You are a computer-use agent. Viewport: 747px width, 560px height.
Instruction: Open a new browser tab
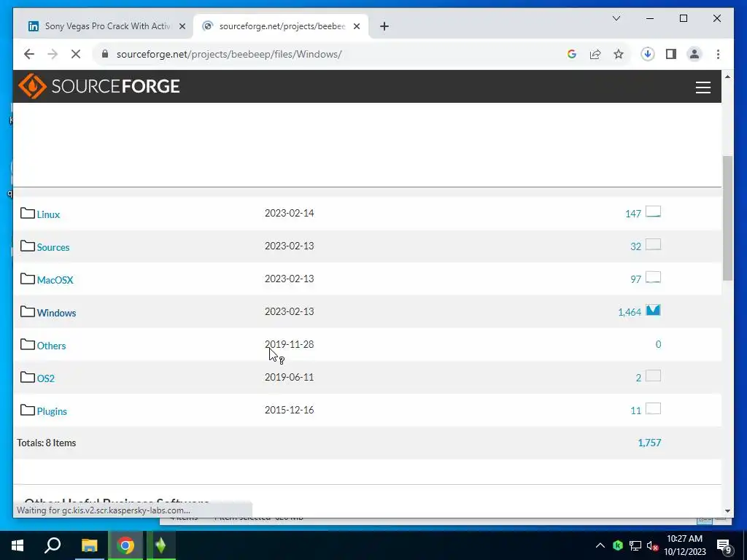(x=384, y=27)
